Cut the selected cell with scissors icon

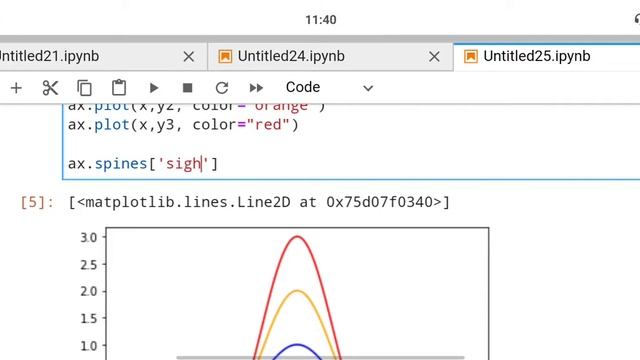pyautogui.click(x=50, y=88)
